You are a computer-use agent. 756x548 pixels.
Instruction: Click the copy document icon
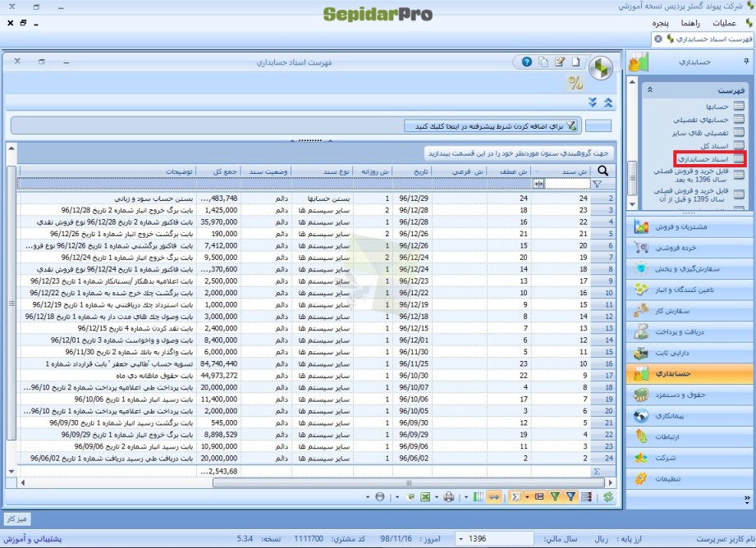(543, 62)
